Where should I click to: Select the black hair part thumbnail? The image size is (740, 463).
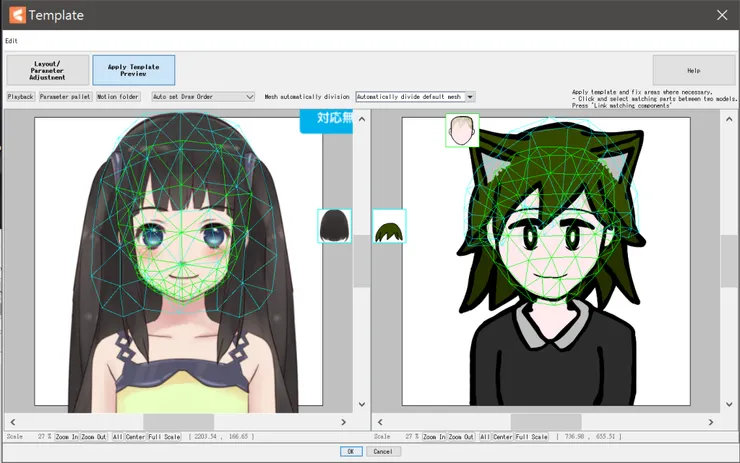pyautogui.click(x=334, y=226)
